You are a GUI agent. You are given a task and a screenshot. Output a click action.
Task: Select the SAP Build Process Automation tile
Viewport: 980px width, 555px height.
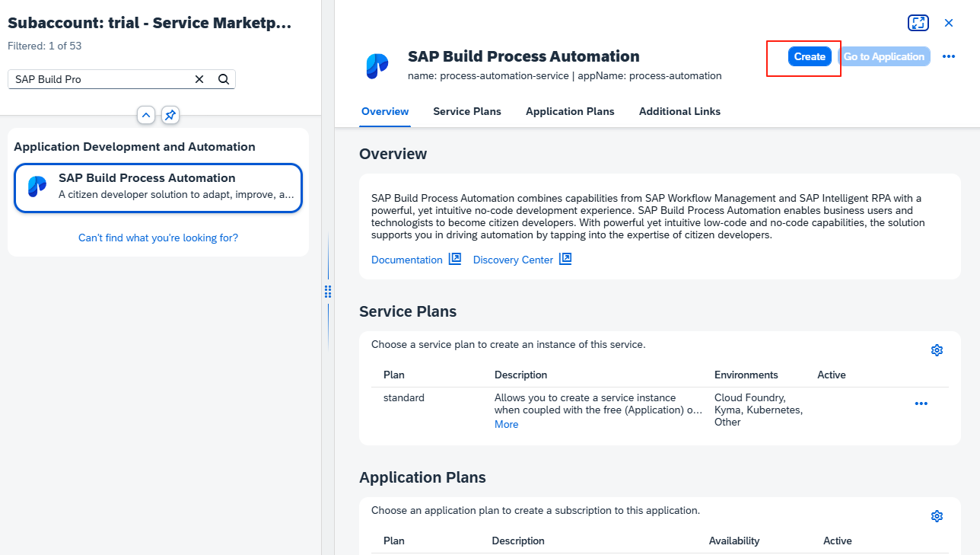click(x=158, y=187)
